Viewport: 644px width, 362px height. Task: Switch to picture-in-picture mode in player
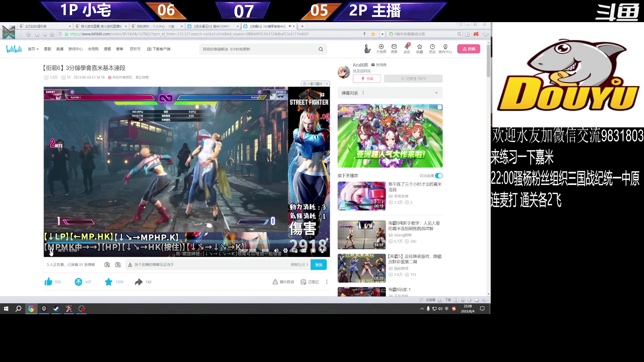(294, 250)
